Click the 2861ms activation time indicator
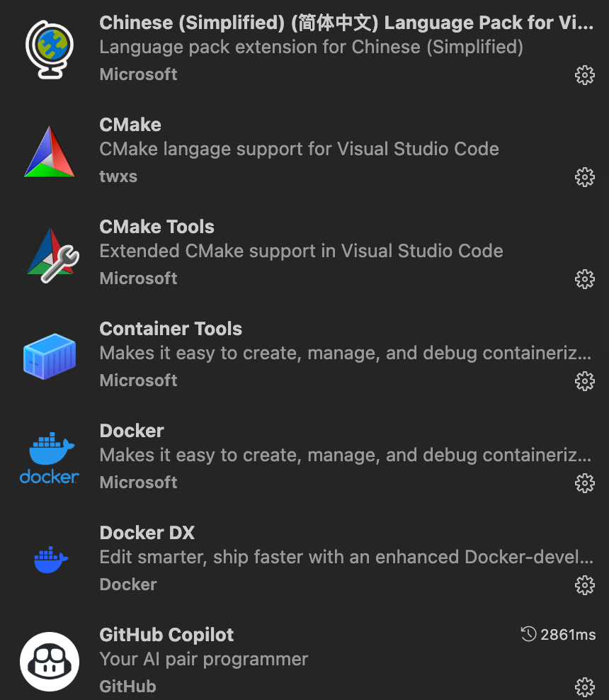 click(x=559, y=635)
